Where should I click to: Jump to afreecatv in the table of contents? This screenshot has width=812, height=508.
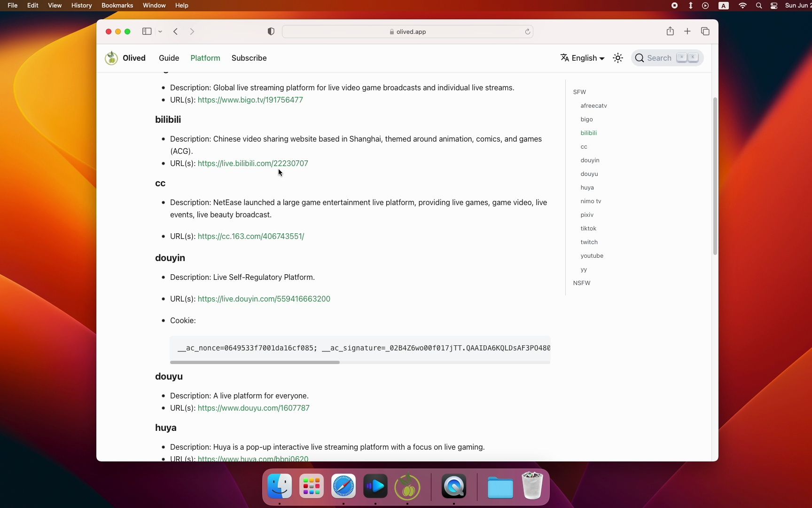(x=593, y=106)
